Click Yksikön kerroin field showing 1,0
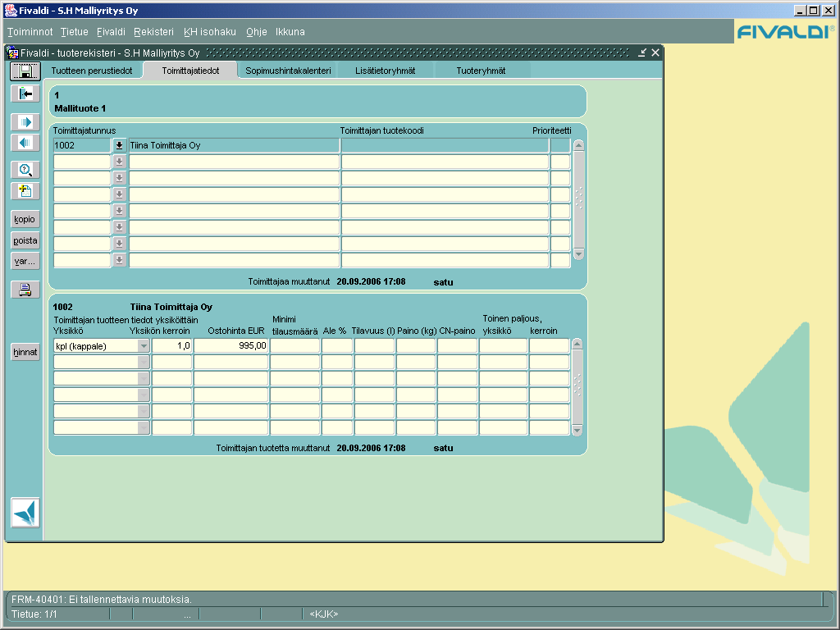840x630 pixels. tap(172, 345)
